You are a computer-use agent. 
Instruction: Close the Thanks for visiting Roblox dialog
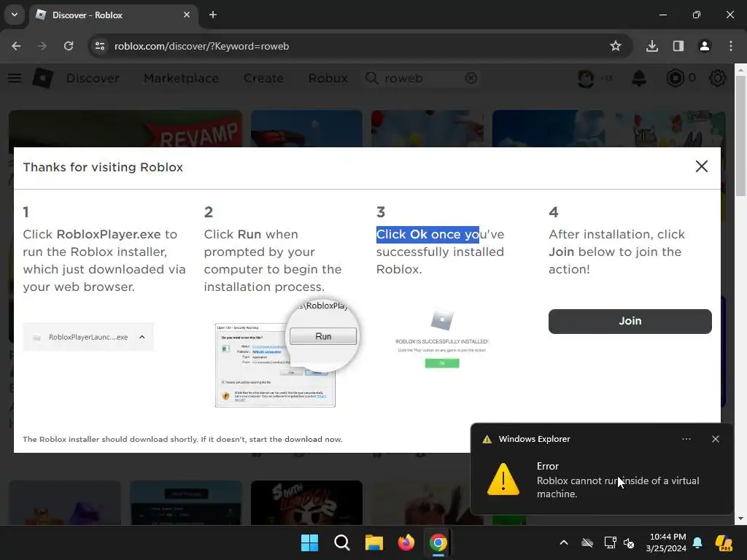tap(701, 166)
